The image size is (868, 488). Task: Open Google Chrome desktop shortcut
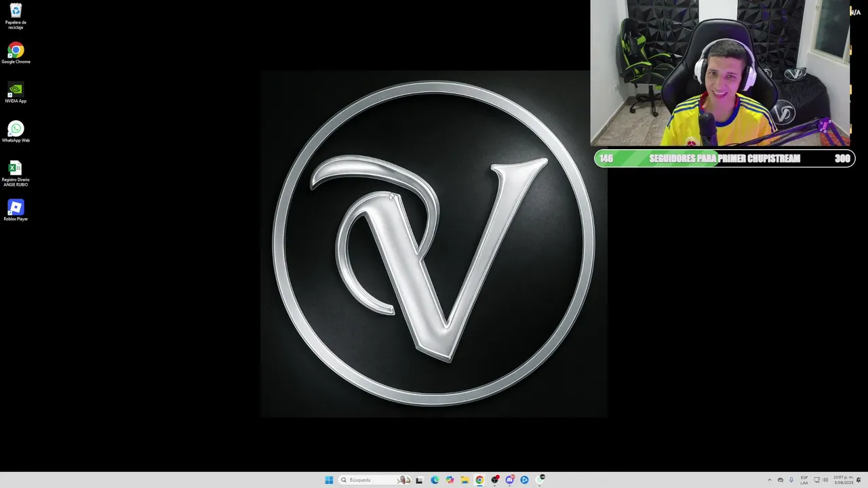pos(16,54)
